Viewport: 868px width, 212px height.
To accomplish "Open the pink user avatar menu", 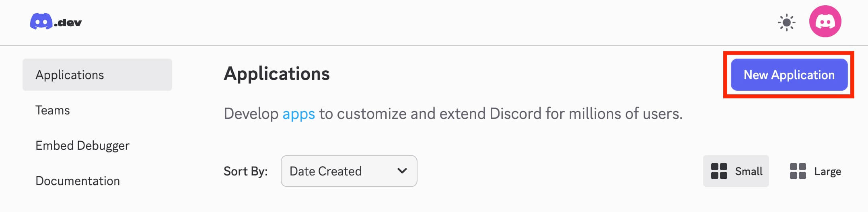I will (x=825, y=22).
